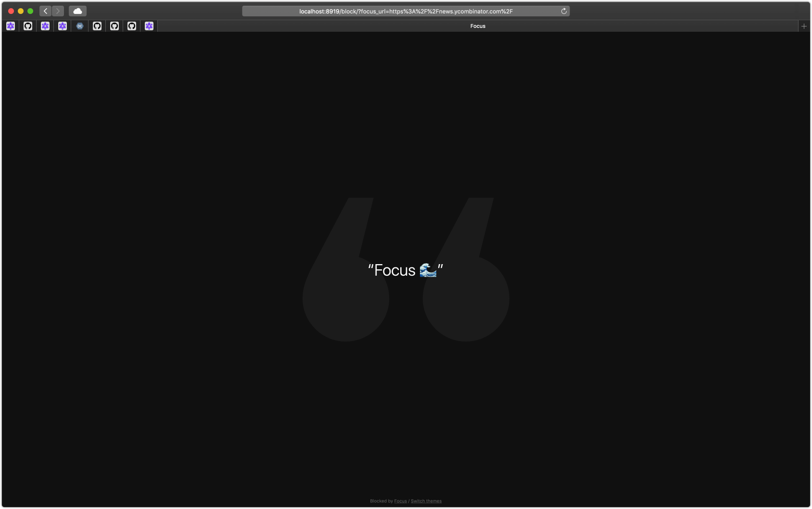
Task: Open the last pinned tab with purple logo
Action: click(149, 26)
